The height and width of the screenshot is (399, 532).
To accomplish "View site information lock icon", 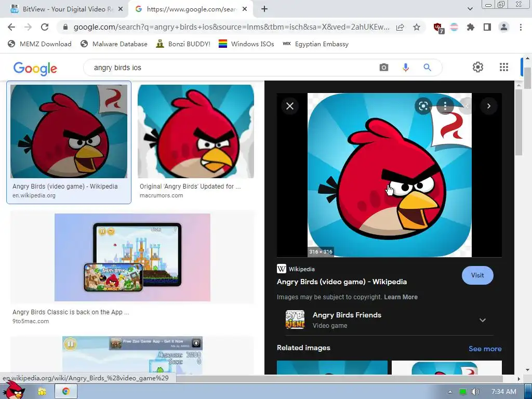I will [65, 27].
